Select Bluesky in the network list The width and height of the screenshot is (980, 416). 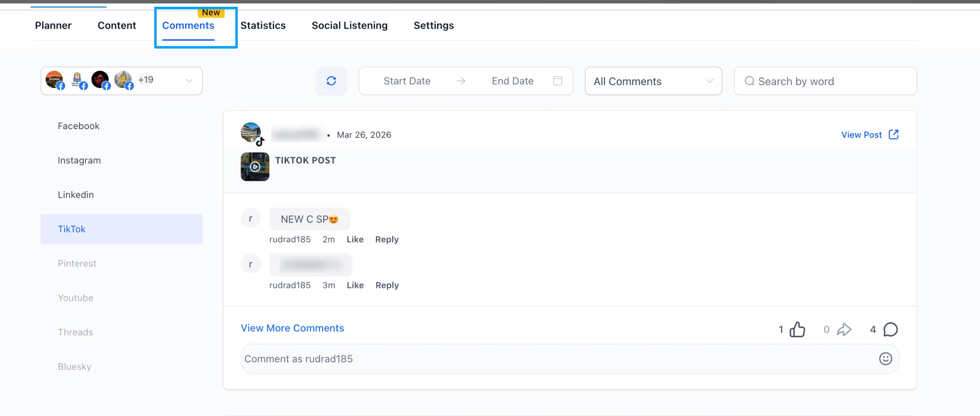point(121,367)
